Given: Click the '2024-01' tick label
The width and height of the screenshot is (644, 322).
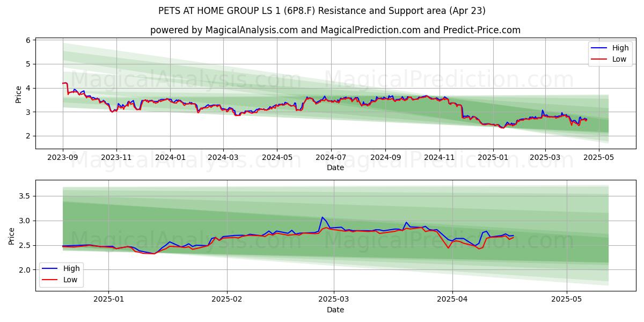Looking at the screenshot, I should point(170,158).
